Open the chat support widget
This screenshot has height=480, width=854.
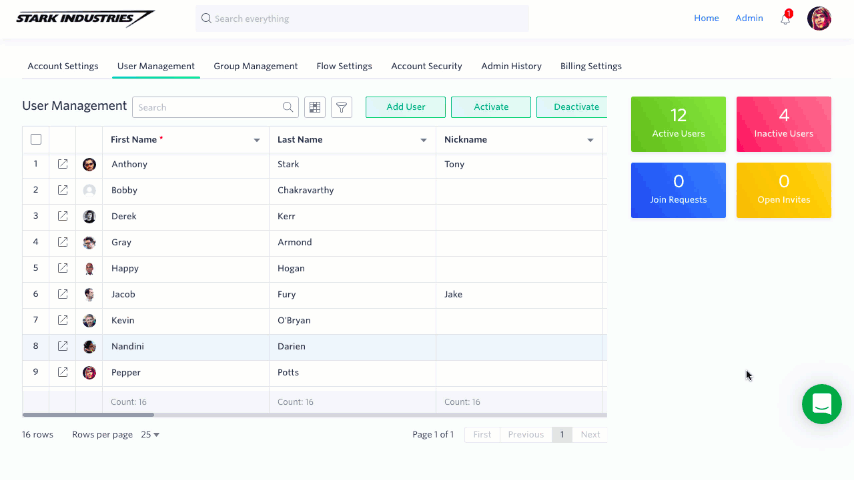click(x=822, y=404)
